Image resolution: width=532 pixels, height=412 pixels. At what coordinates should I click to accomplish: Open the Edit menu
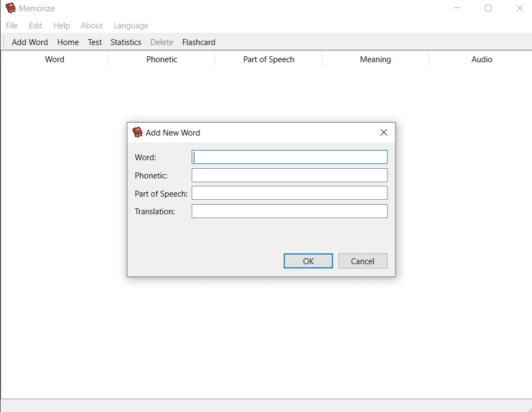coord(36,26)
